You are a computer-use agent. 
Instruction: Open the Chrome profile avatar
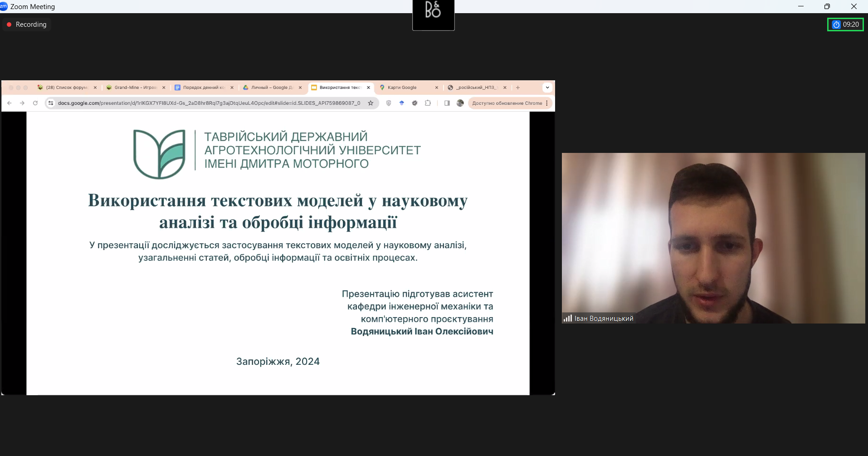460,103
